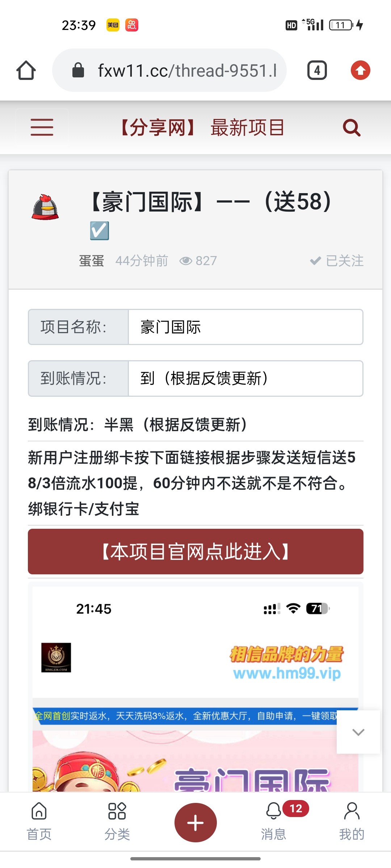The height and width of the screenshot is (868, 391).
Task: Open the hamburger navigation menu
Action: coord(42,127)
